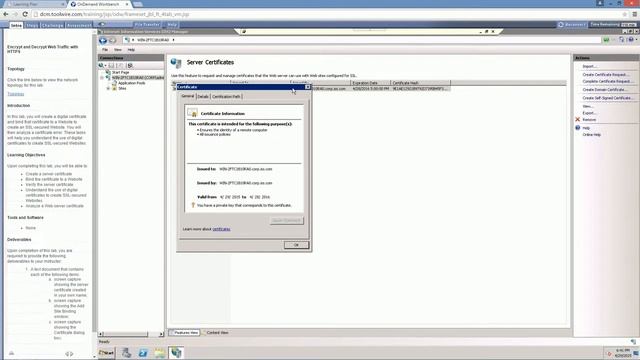Click the Certificate Hash column header

click(x=420, y=83)
